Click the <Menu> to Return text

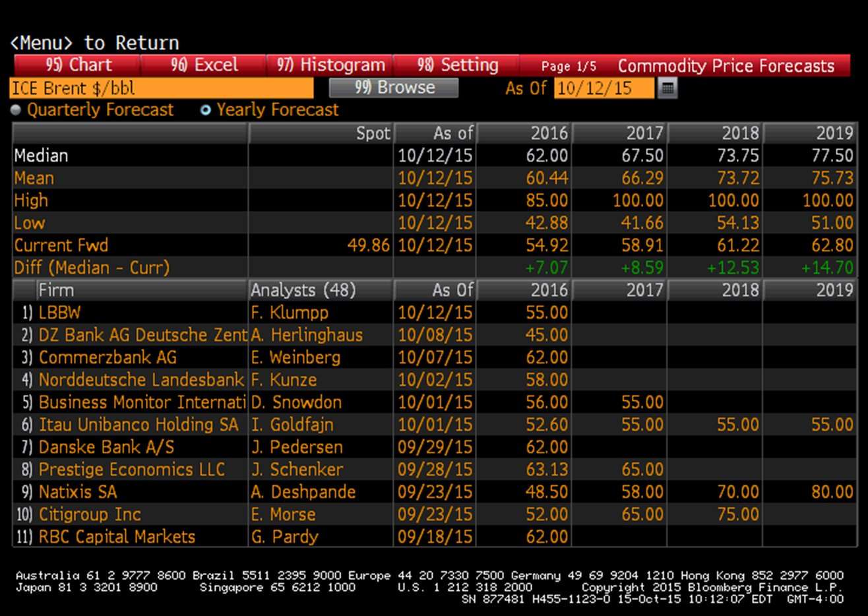[94, 43]
